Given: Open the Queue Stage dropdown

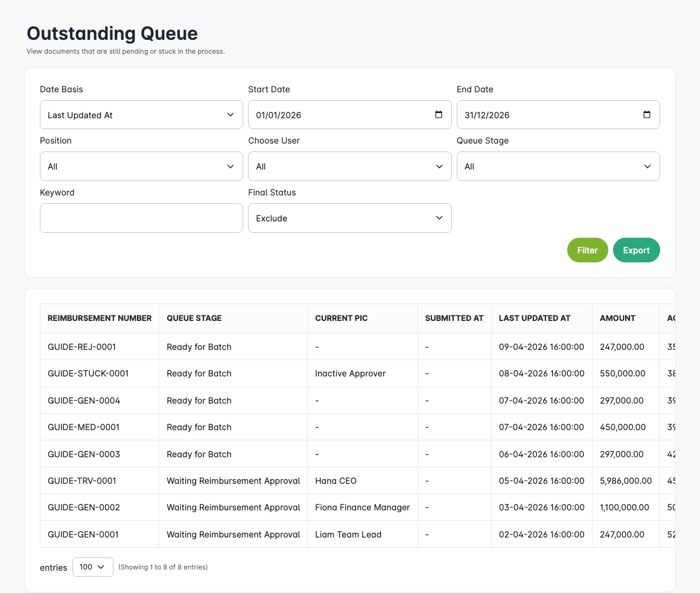Looking at the screenshot, I should point(558,166).
